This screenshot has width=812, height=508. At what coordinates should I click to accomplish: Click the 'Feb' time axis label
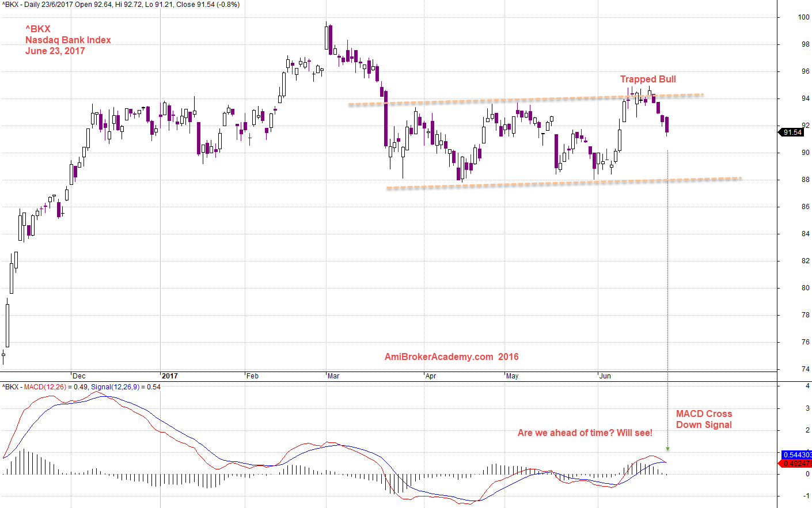coord(252,376)
